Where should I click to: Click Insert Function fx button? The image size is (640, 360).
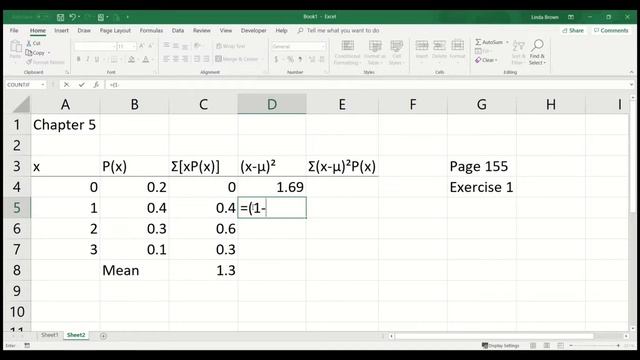coord(96,84)
